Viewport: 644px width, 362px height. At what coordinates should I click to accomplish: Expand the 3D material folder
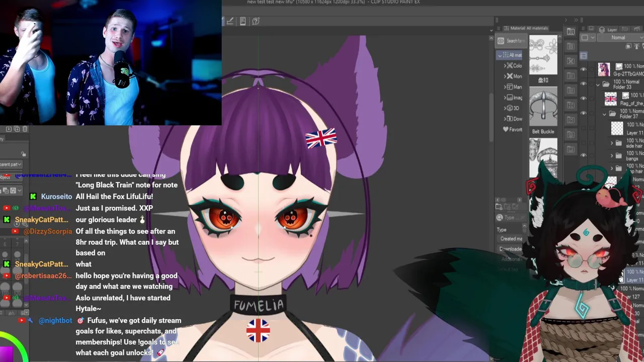(505, 108)
